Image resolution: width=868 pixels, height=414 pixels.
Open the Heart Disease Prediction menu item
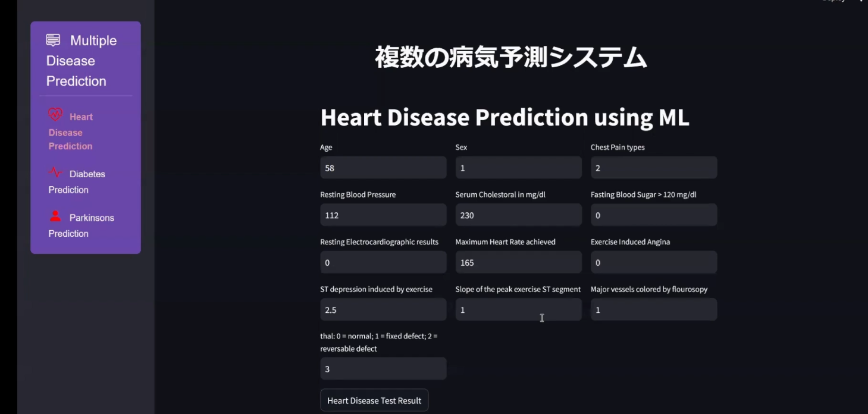point(71,131)
